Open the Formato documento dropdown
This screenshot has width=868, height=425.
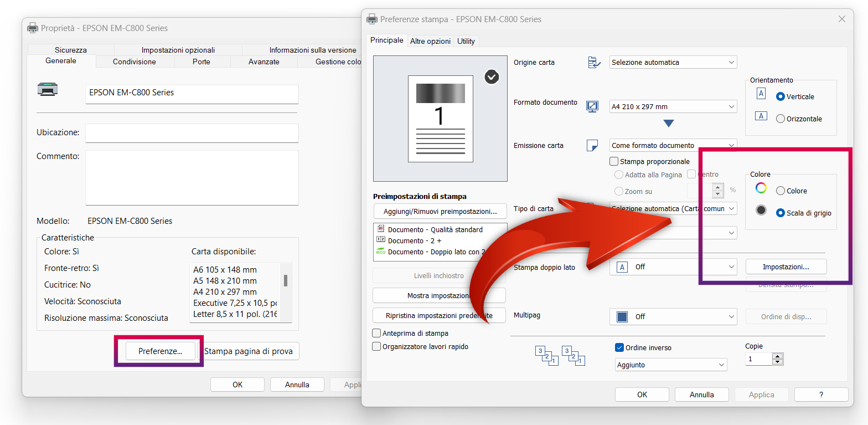click(673, 106)
